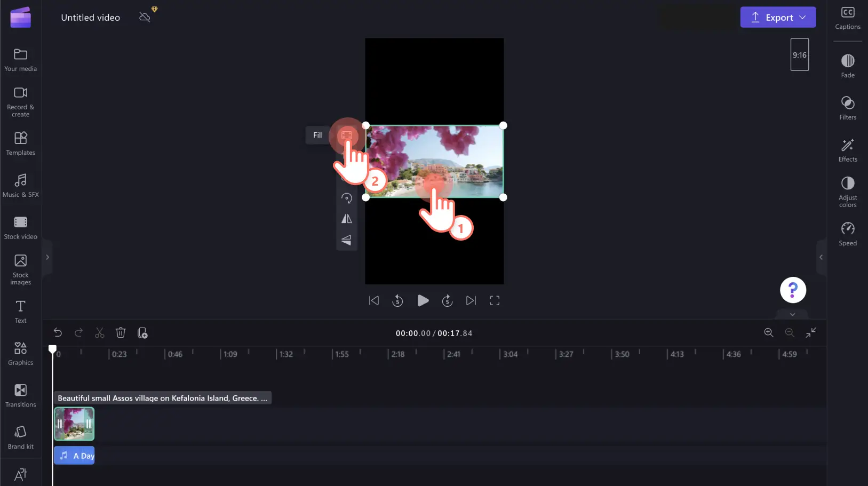Forward five seconds
This screenshot has width=868, height=486.
tap(447, 301)
